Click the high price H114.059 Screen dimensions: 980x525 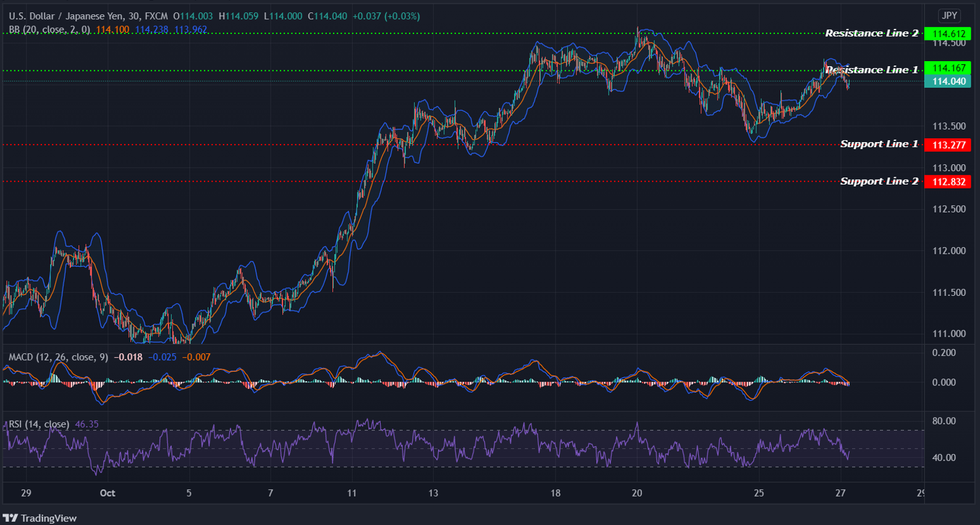pyautogui.click(x=239, y=16)
